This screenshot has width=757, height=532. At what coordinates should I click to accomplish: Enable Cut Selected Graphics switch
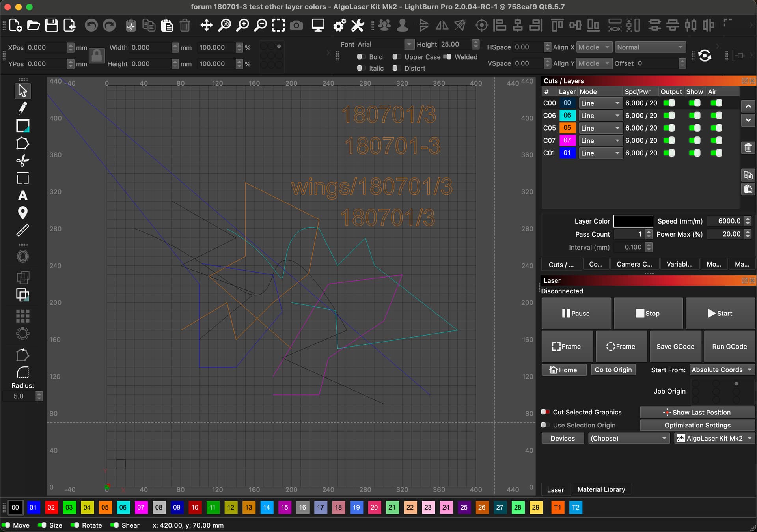pos(546,412)
